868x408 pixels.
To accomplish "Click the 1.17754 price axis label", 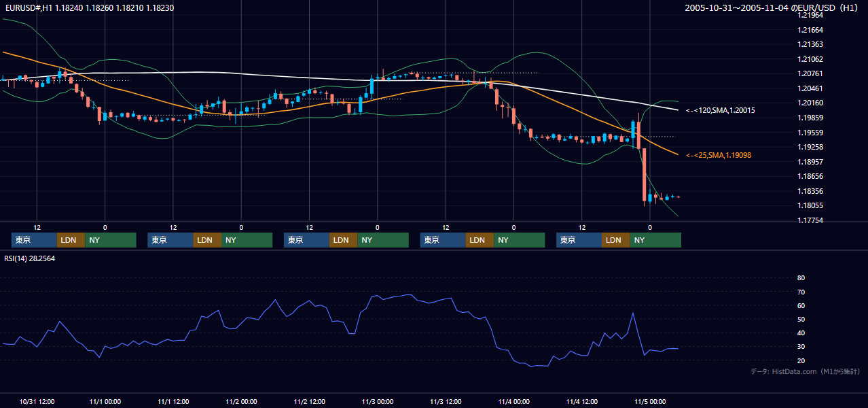I will (810, 220).
